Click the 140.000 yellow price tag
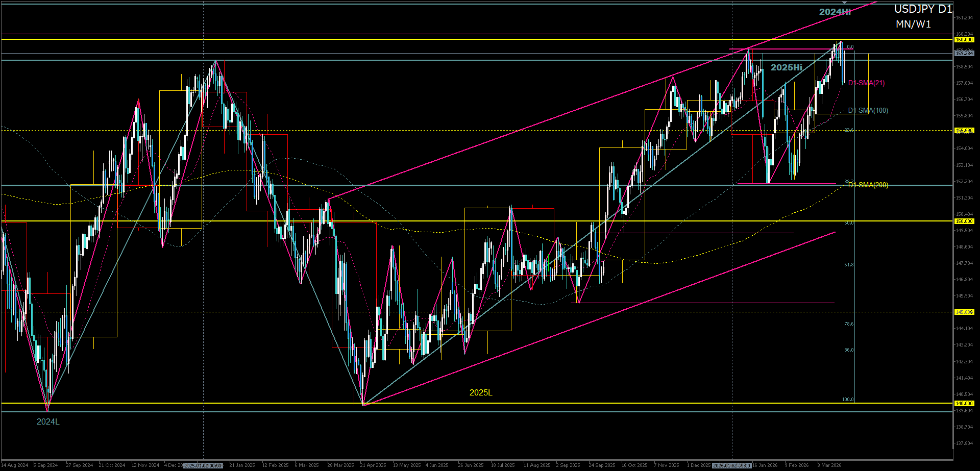The width and height of the screenshot is (980, 471). [964, 403]
